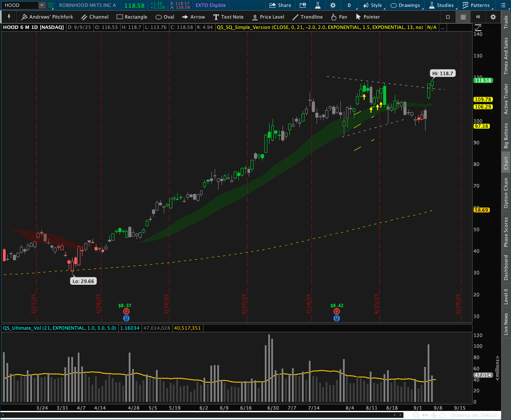
Task: Select the Arrow drawing tool
Action: click(194, 17)
